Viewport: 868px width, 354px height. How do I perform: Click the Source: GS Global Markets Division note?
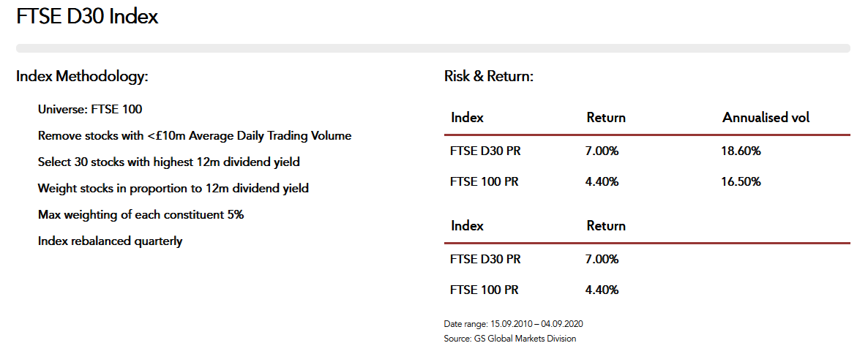(x=510, y=339)
